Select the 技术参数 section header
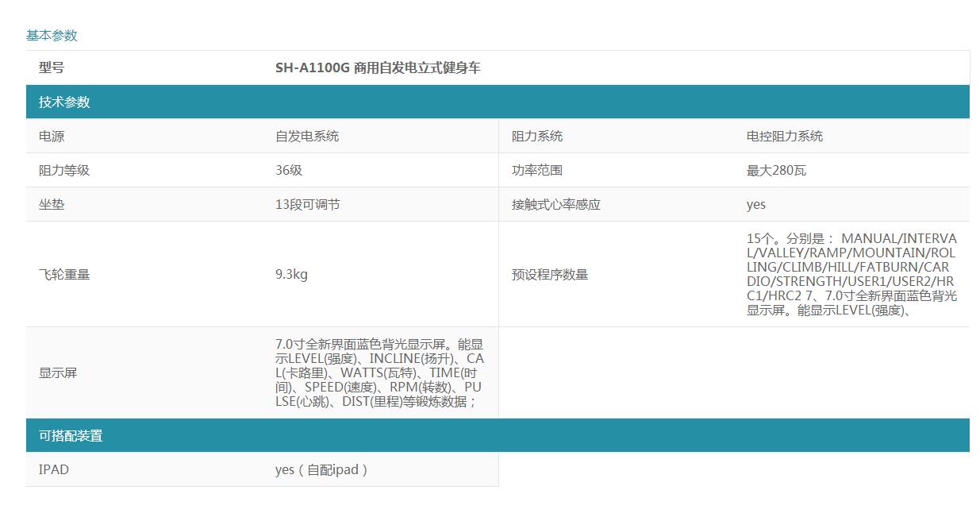The height and width of the screenshot is (517, 980). pos(64,102)
